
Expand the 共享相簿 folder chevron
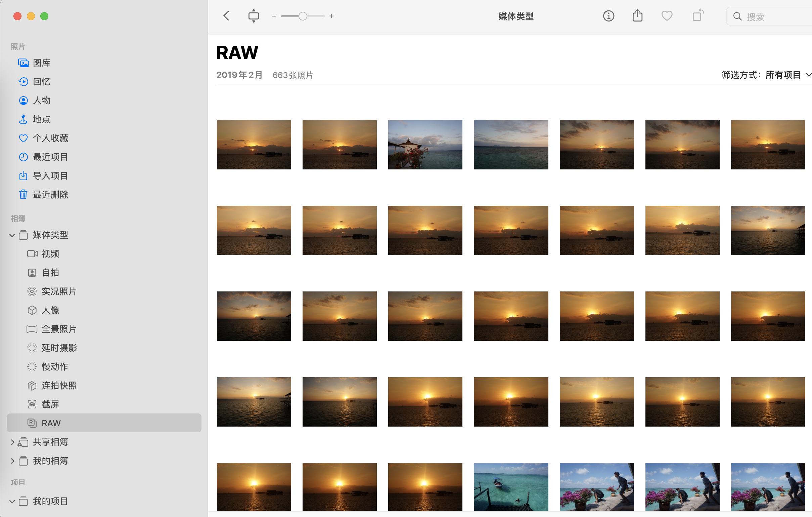(x=12, y=442)
